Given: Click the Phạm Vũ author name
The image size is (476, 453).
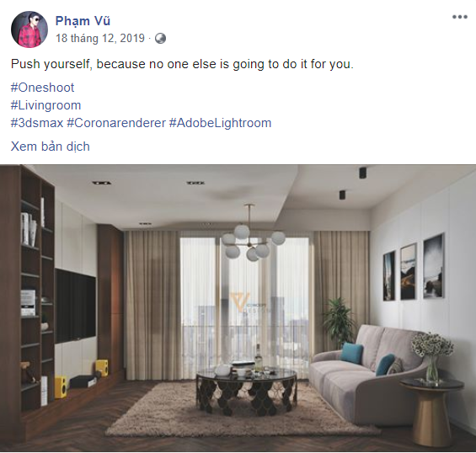Looking at the screenshot, I should point(83,21).
